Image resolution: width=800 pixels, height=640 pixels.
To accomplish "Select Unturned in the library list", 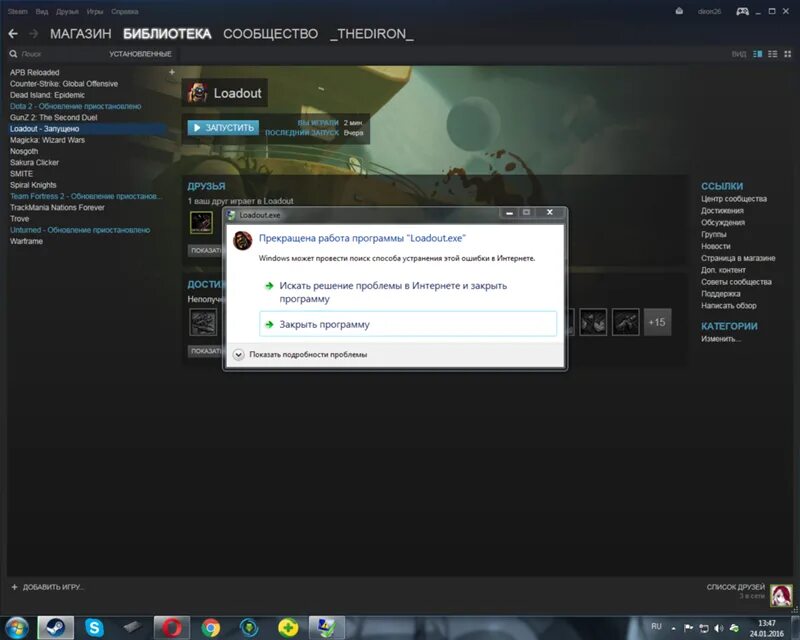I will pyautogui.click(x=80, y=230).
